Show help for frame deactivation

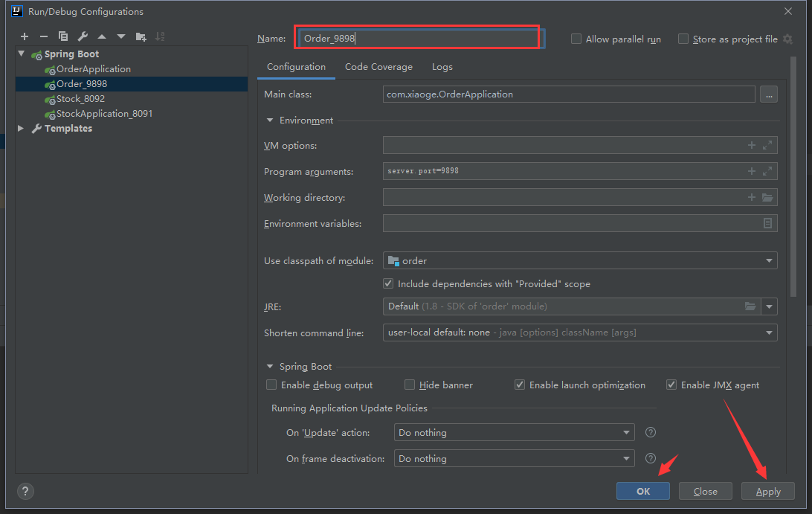(651, 458)
